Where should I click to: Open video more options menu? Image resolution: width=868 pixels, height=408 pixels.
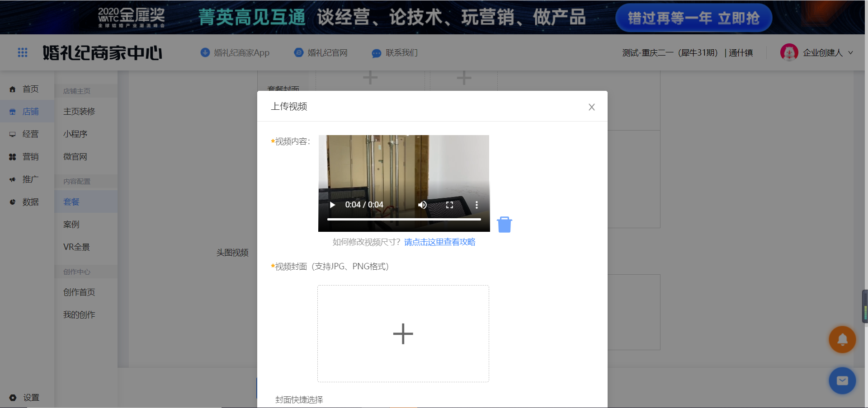pyautogui.click(x=476, y=205)
